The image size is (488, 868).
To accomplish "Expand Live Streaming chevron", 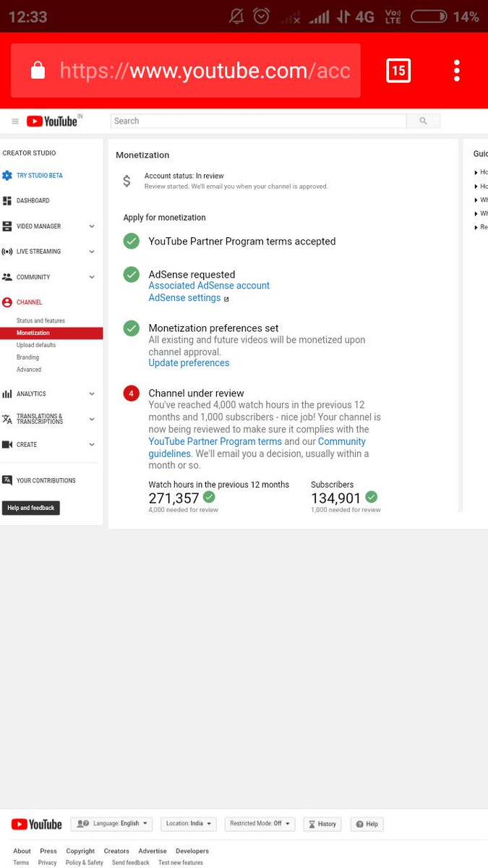I will 92,252.
